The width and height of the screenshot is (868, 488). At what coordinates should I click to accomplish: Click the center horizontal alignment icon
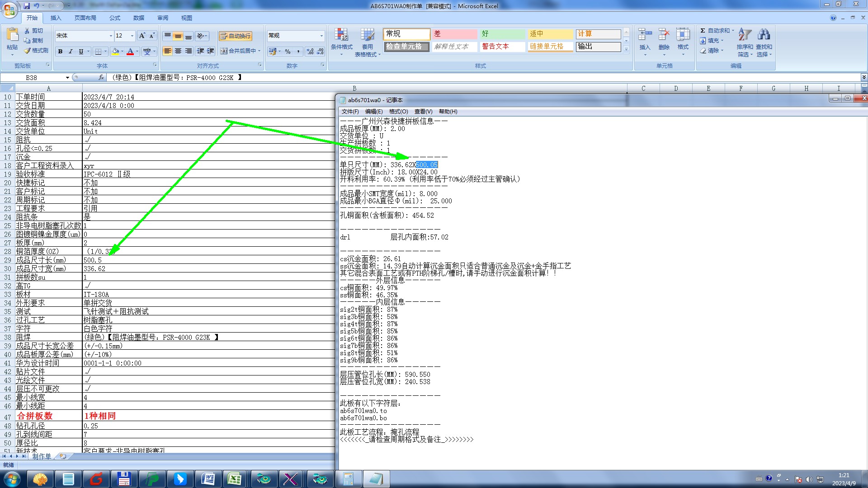[178, 51]
